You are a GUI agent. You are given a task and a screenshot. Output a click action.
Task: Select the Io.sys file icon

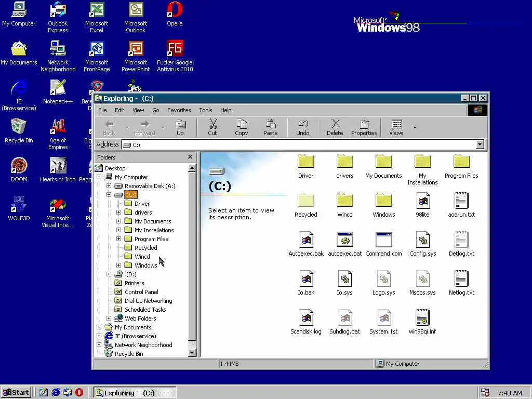pyautogui.click(x=345, y=283)
